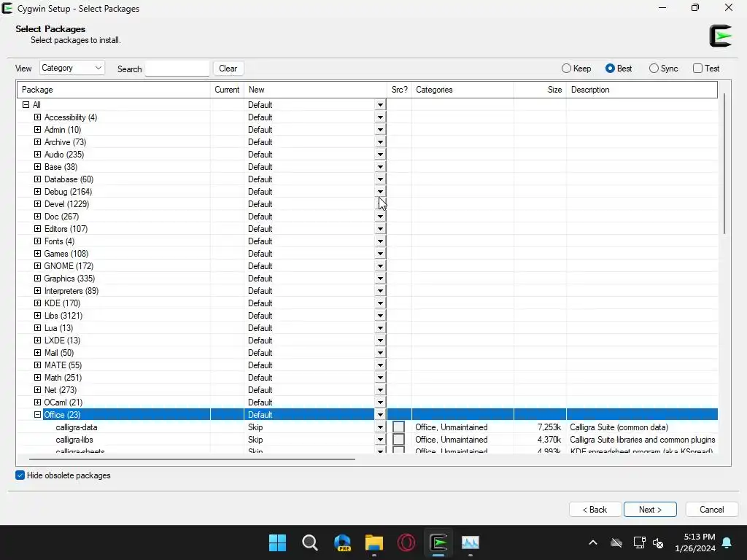Click the package Search input
The image size is (747, 560).
177,69
